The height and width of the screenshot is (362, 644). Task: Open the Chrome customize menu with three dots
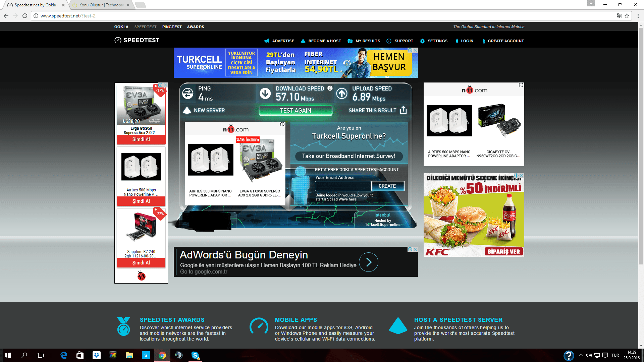tap(638, 15)
